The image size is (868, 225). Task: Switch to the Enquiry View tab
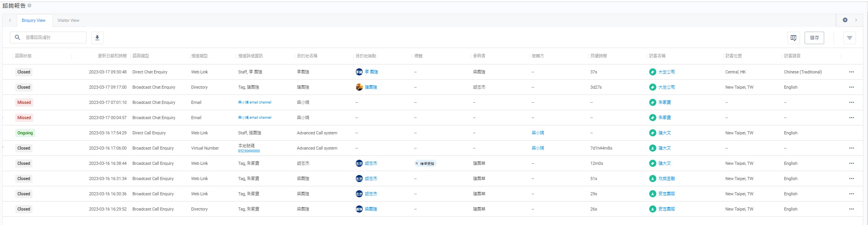[34, 20]
